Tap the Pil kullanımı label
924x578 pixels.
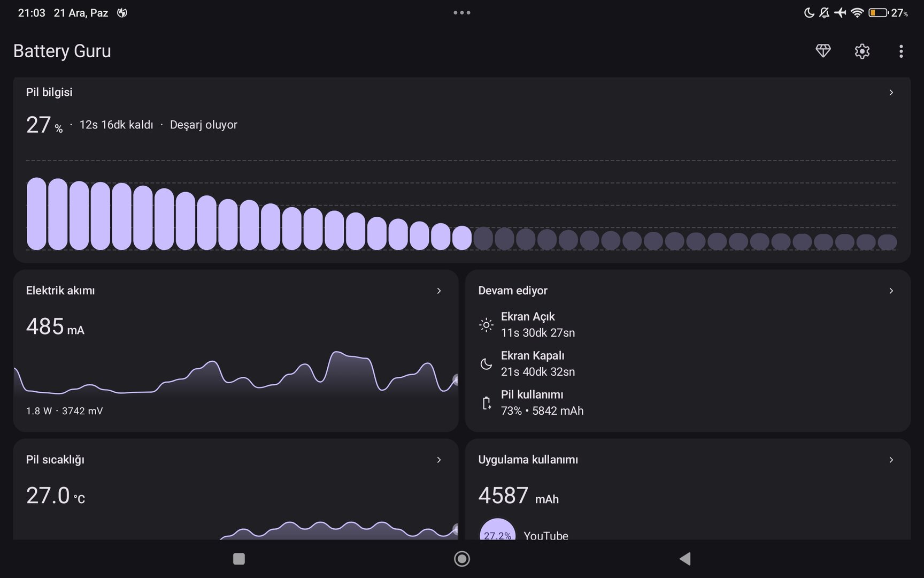coord(532,395)
